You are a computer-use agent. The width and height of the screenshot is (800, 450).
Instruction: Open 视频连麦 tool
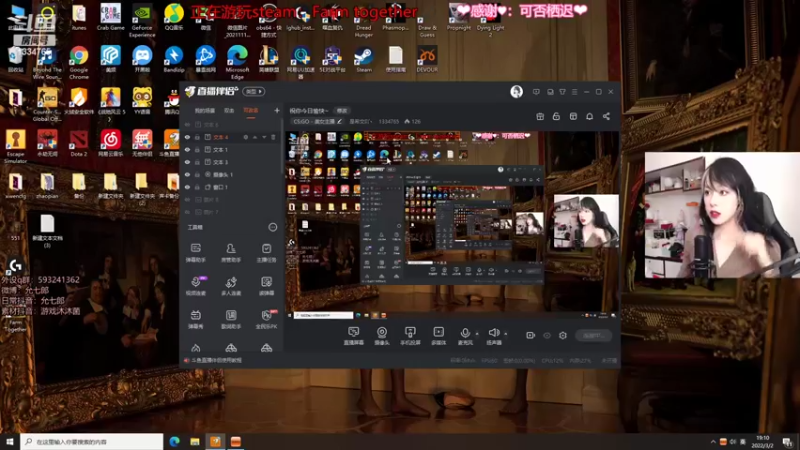[x=195, y=286]
